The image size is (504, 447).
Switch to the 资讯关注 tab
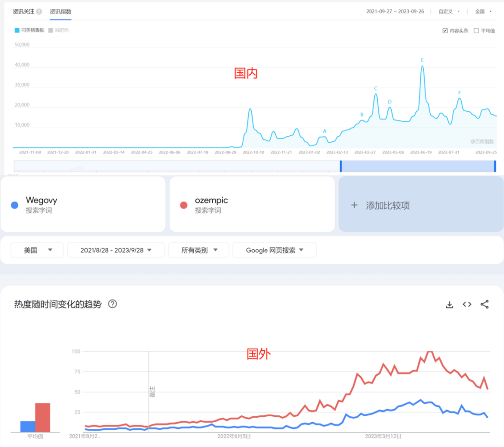pyautogui.click(x=23, y=12)
